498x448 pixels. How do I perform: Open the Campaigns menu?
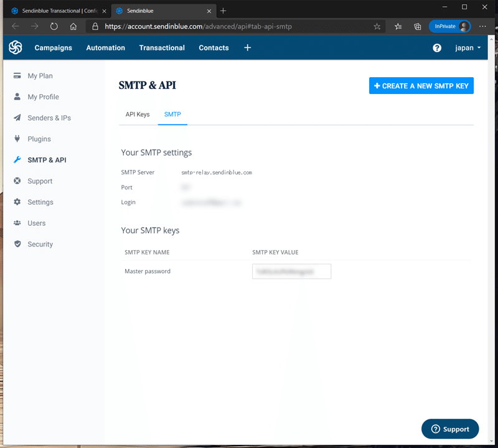click(x=54, y=48)
